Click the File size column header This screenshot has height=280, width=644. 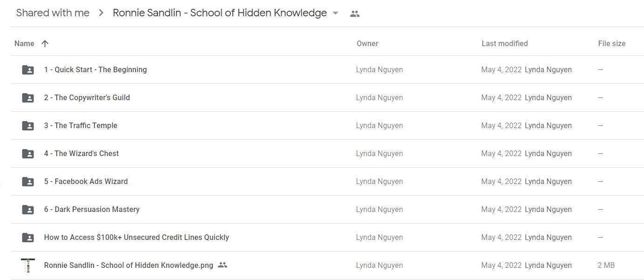pos(612,43)
